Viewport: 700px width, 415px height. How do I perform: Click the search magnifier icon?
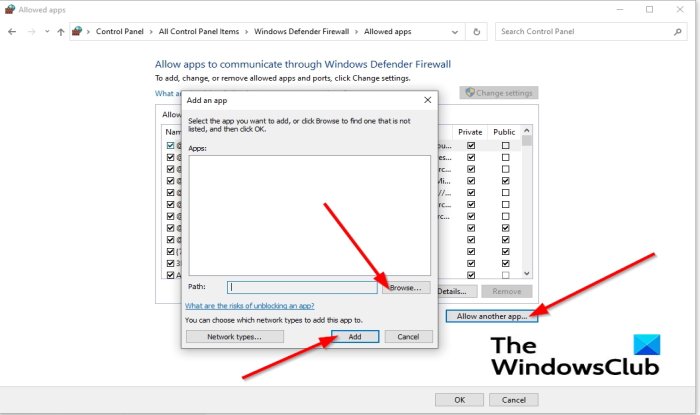678,32
